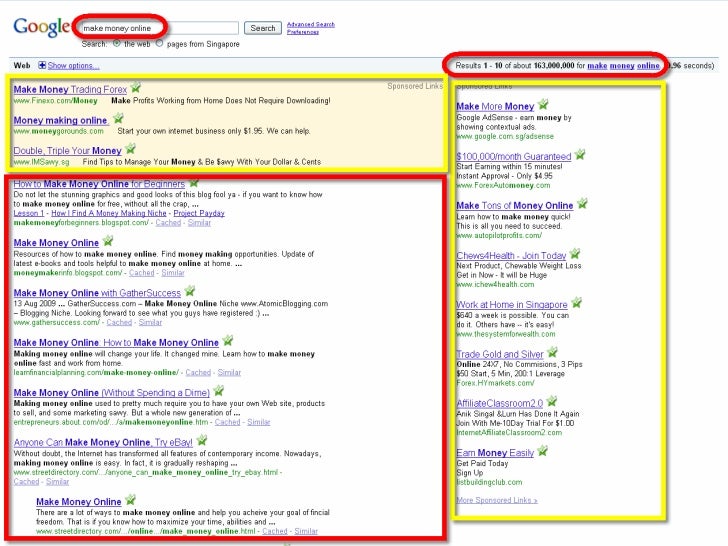Open $100,000/month Guaranteed sponsored link
The width and height of the screenshot is (728, 546).
(x=514, y=157)
